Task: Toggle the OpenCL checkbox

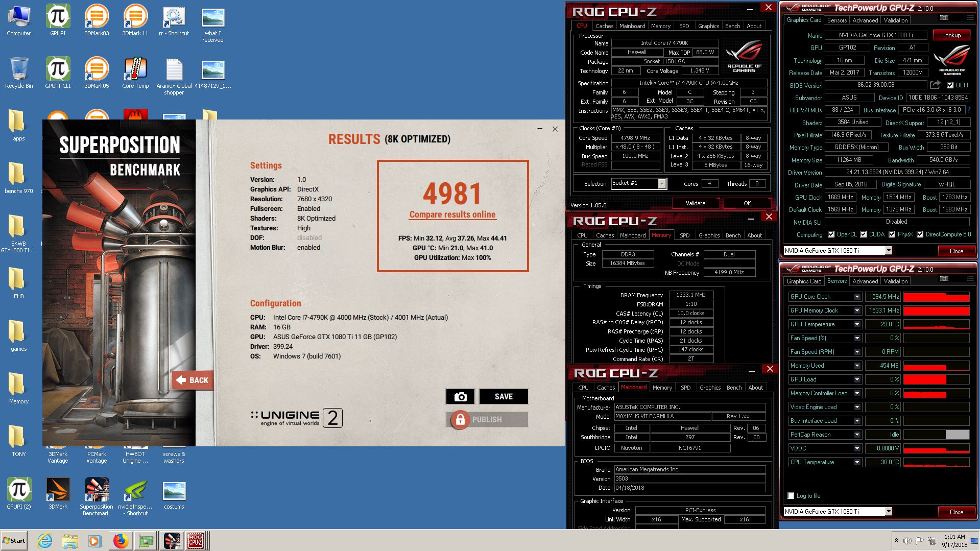Action: tap(831, 234)
